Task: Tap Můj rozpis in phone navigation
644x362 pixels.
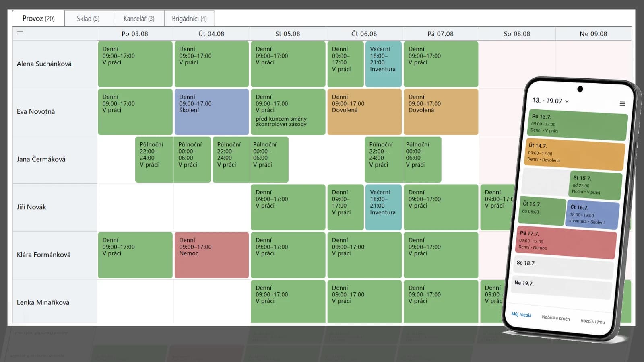Action: tap(521, 315)
